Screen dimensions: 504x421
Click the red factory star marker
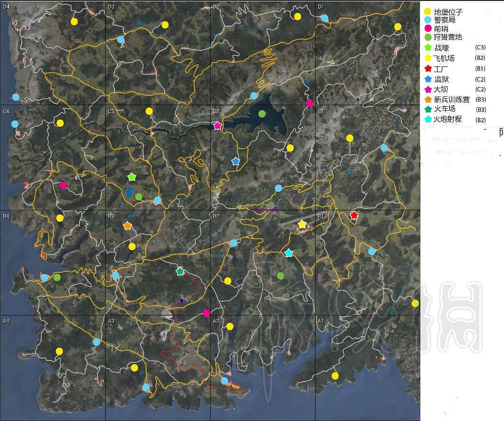coord(354,215)
